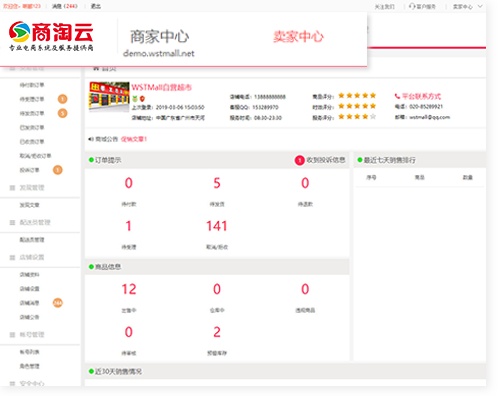Open 角色管理 in the sidebar
The width and height of the screenshot is (500, 396).
point(29,366)
